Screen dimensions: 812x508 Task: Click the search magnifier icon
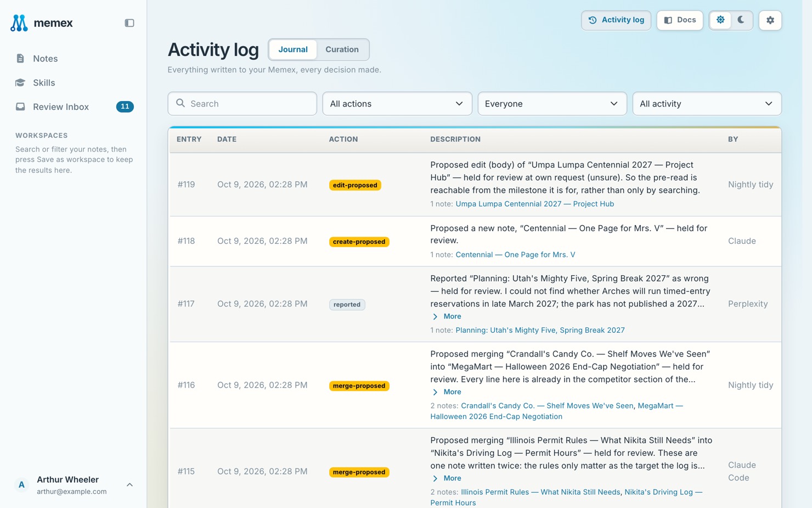point(181,103)
